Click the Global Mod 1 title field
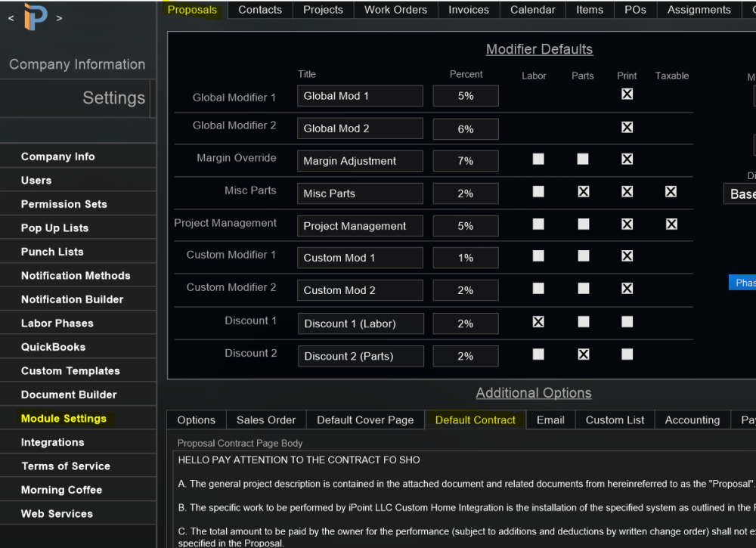This screenshot has width=756, height=548. point(360,96)
